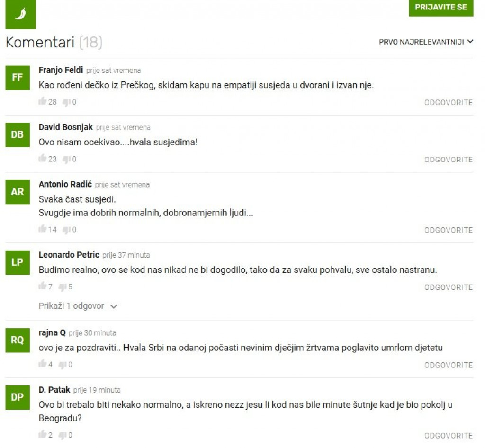Thumbs up D. Patak's comment
Image resolution: width=485 pixels, height=448 pixels.
click(42, 434)
